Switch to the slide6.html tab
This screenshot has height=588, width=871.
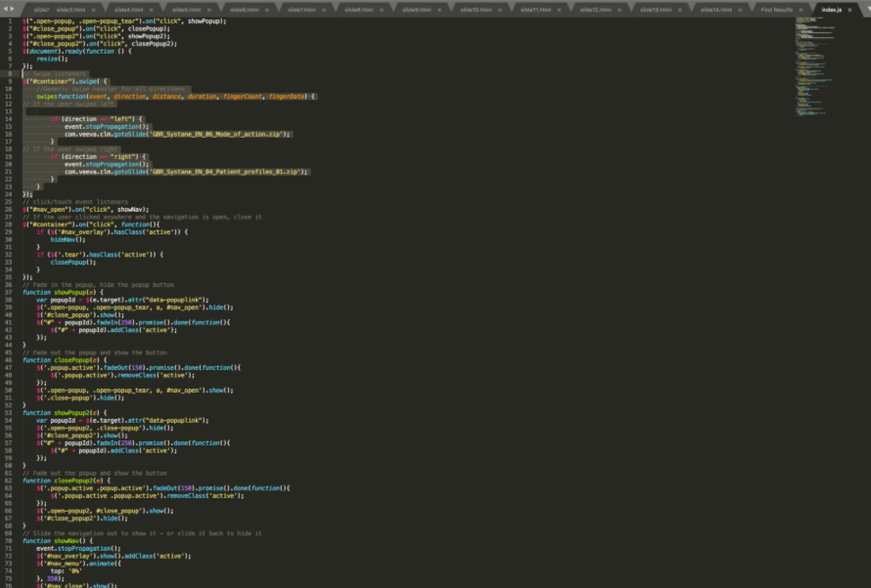click(244, 10)
